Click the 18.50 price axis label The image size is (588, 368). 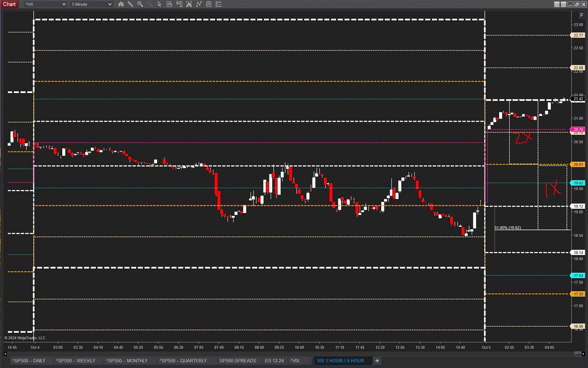[578, 235]
